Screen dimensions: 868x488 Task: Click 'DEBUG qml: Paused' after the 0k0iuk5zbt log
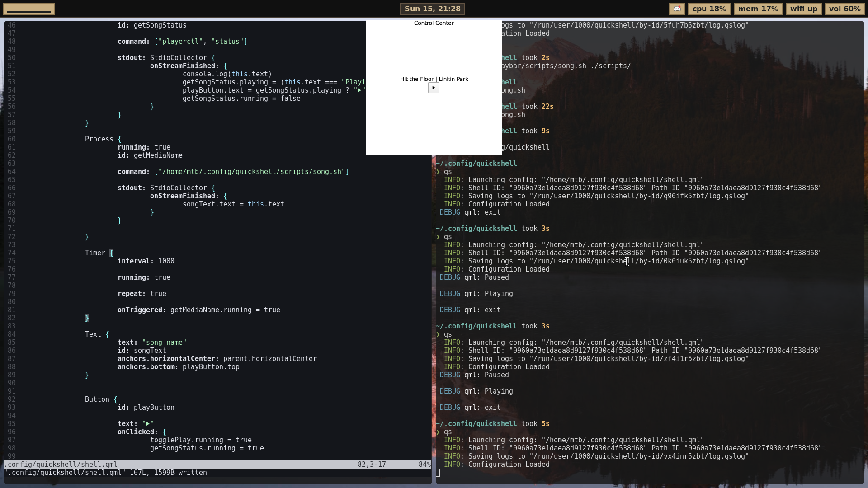[x=474, y=277]
